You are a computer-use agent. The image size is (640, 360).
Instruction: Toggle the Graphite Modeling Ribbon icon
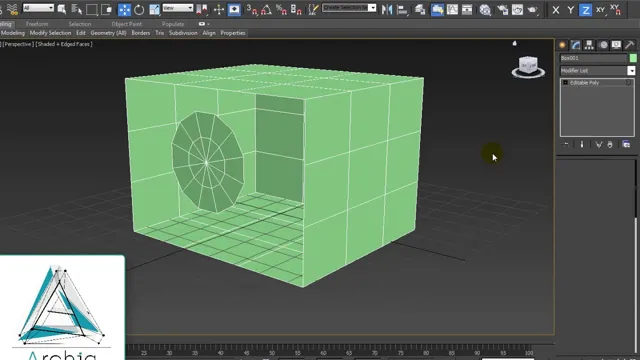tap(437, 9)
